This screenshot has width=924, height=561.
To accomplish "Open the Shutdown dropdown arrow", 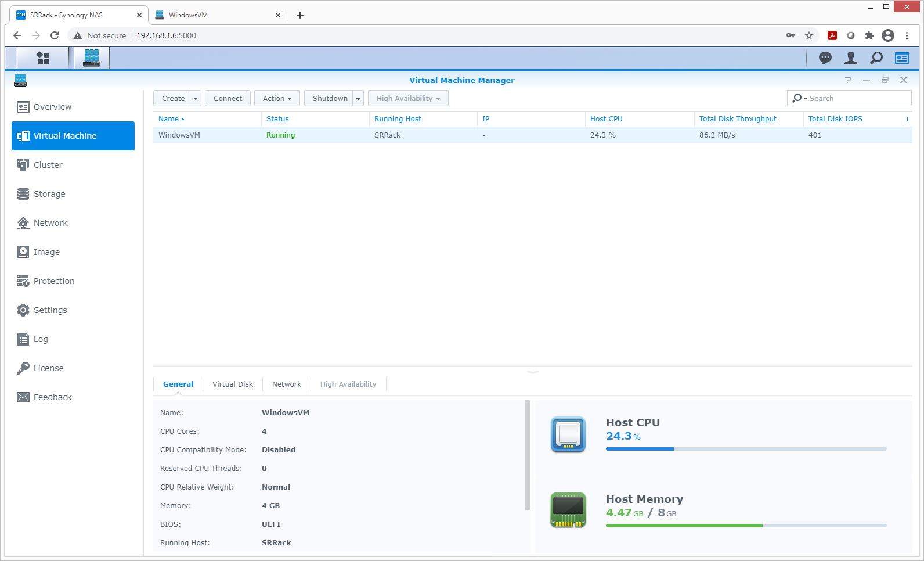I will (x=358, y=99).
